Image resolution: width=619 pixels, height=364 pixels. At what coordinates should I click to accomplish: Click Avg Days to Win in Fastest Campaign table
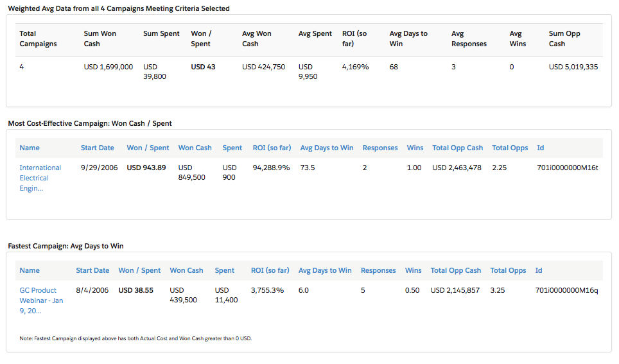point(325,270)
